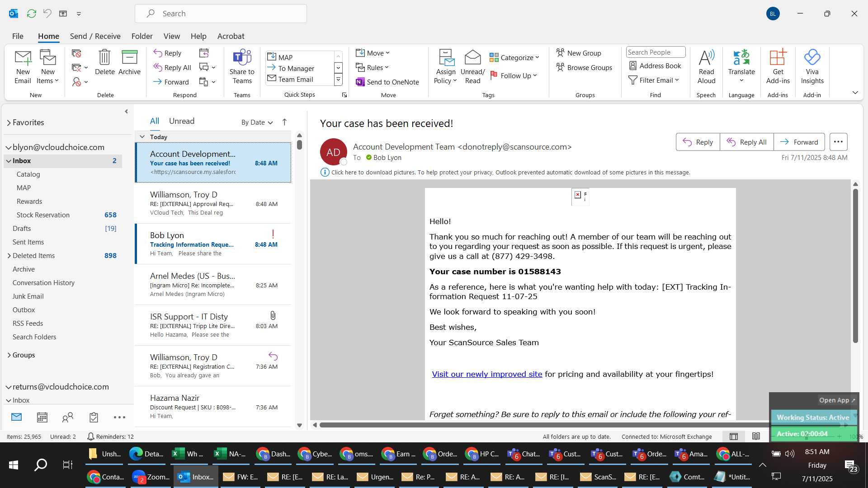Click the Share to Teams icon
The height and width of the screenshot is (488, 868).
tap(242, 67)
